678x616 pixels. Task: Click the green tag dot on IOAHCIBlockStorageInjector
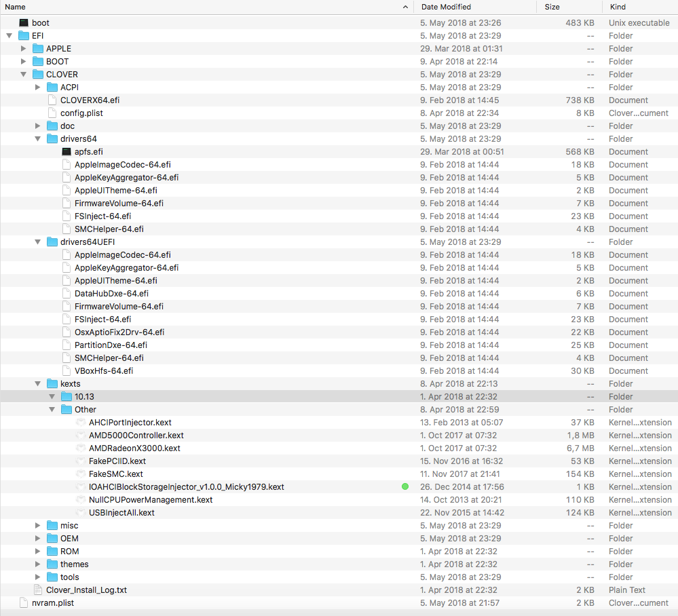pyautogui.click(x=405, y=486)
